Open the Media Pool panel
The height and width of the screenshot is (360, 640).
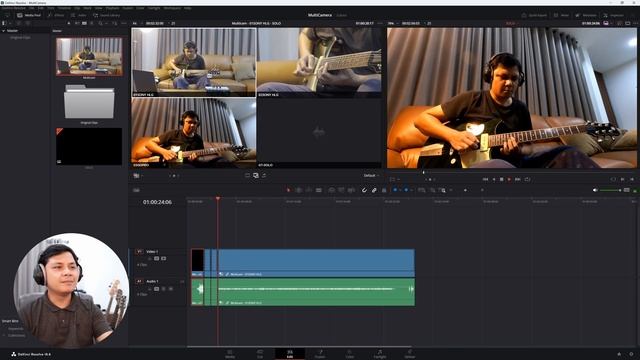(x=29, y=15)
